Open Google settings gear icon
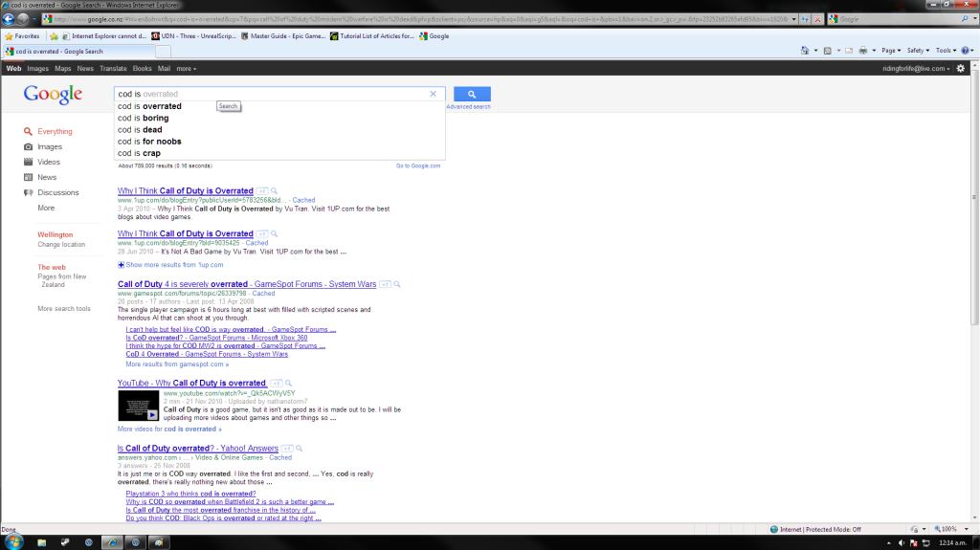This screenshot has height=550, width=980. (961, 68)
